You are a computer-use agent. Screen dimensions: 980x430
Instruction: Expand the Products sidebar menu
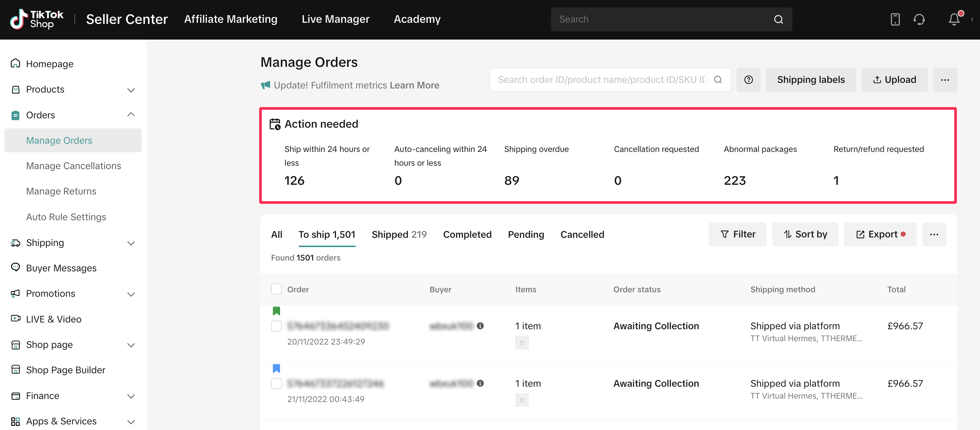tap(131, 90)
